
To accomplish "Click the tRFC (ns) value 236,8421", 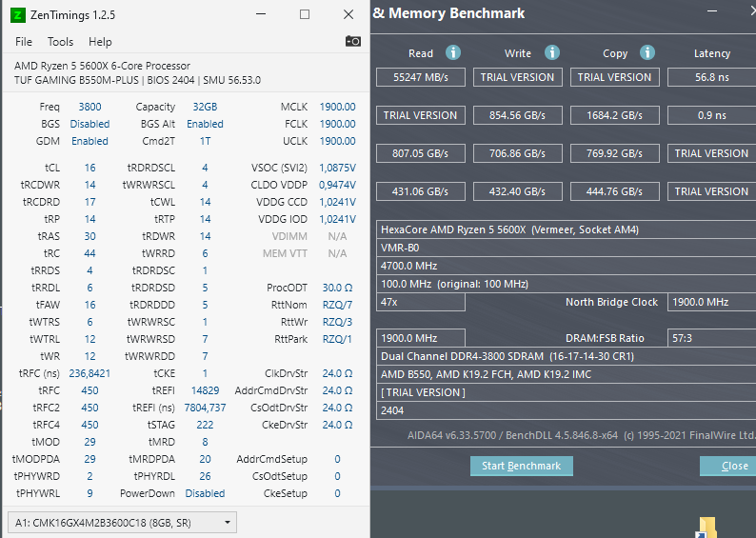I will coord(90,373).
